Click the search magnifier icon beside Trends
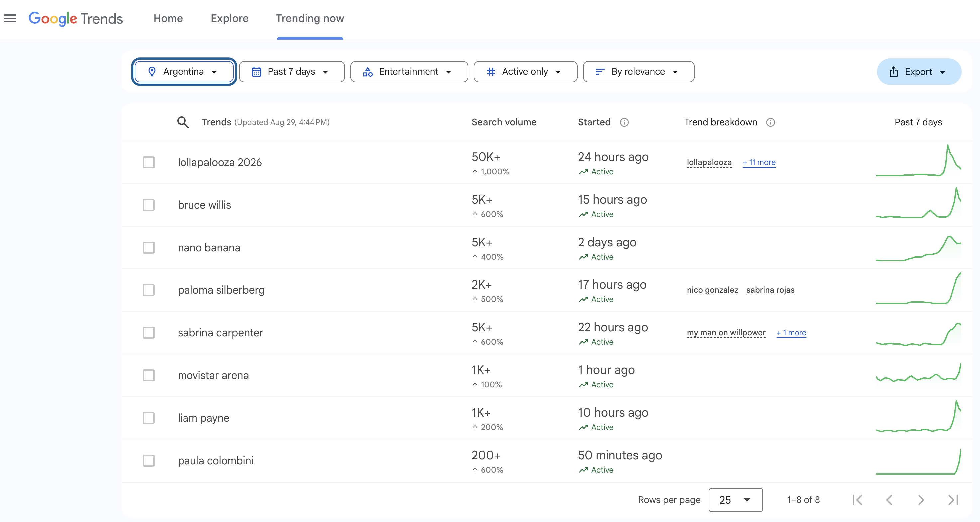The height and width of the screenshot is (522, 980). pyautogui.click(x=183, y=122)
